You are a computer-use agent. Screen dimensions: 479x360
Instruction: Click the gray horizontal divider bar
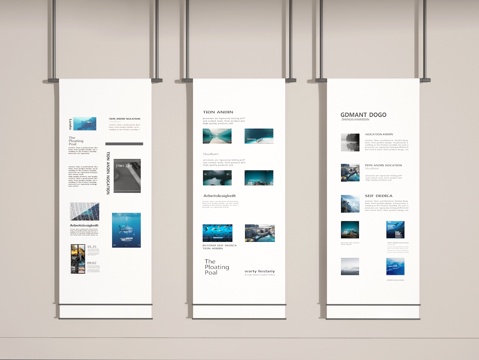click(x=124, y=144)
